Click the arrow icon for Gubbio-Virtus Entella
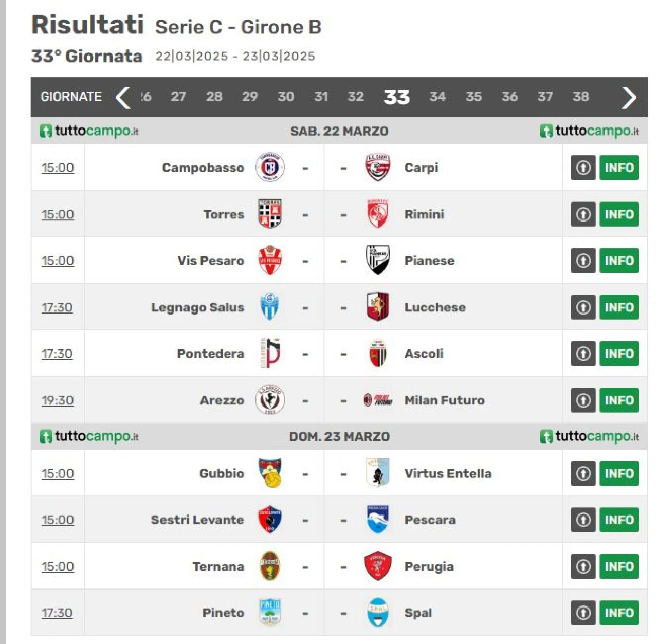The width and height of the screenshot is (658, 644). click(x=583, y=473)
